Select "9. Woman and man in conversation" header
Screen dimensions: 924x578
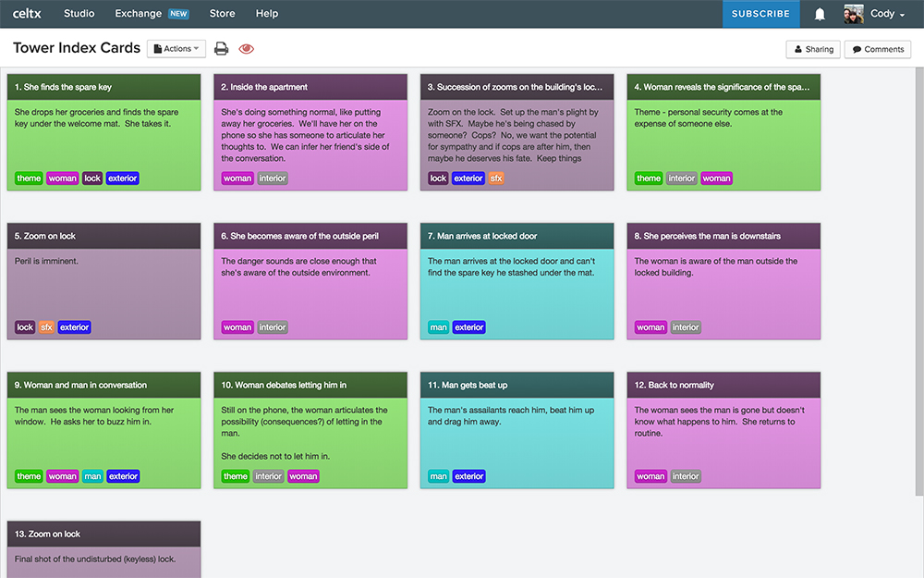tap(103, 385)
